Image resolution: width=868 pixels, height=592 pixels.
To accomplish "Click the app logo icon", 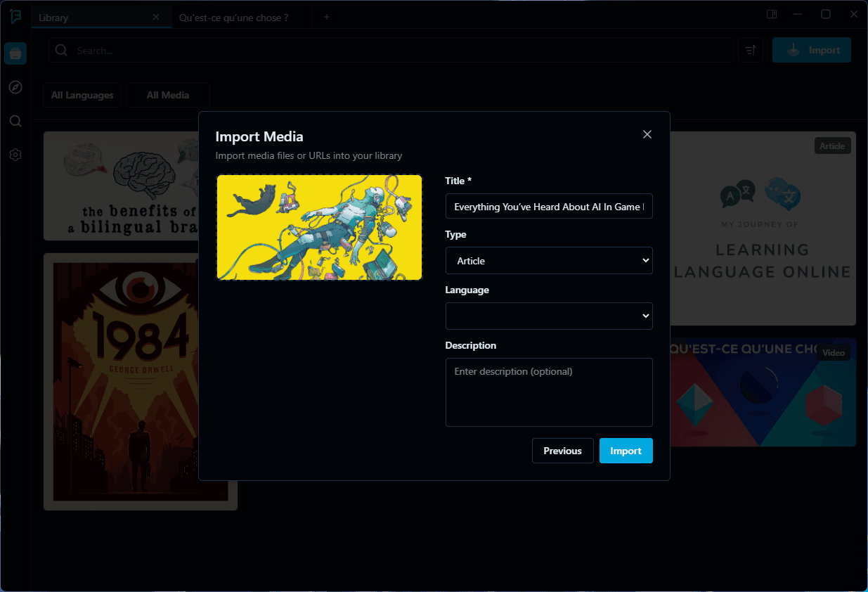I will [x=15, y=17].
